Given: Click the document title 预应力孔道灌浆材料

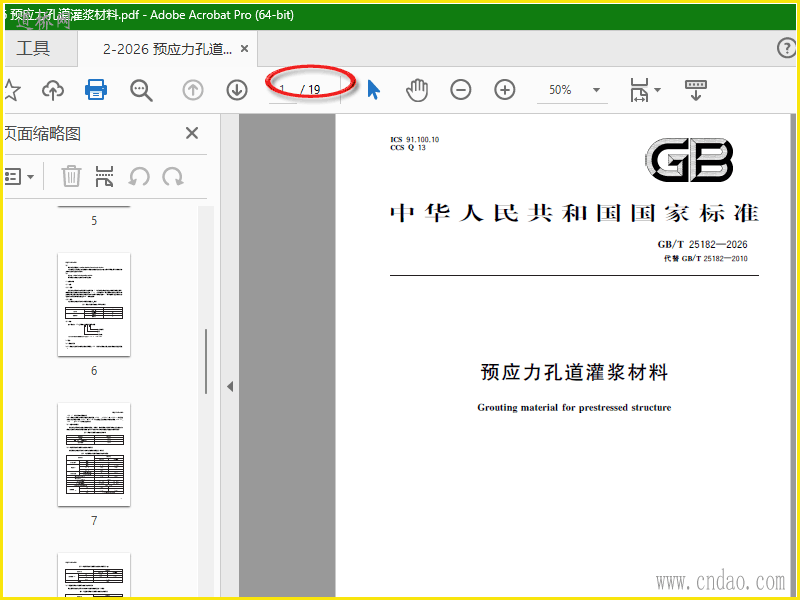Looking at the screenshot, I should pyautogui.click(x=574, y=372).
